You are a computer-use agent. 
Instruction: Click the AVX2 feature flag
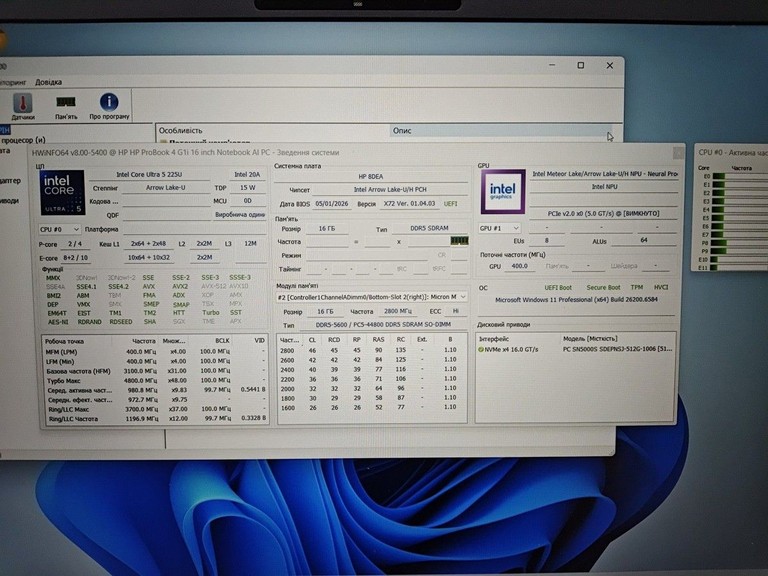(x=180, y=286)
